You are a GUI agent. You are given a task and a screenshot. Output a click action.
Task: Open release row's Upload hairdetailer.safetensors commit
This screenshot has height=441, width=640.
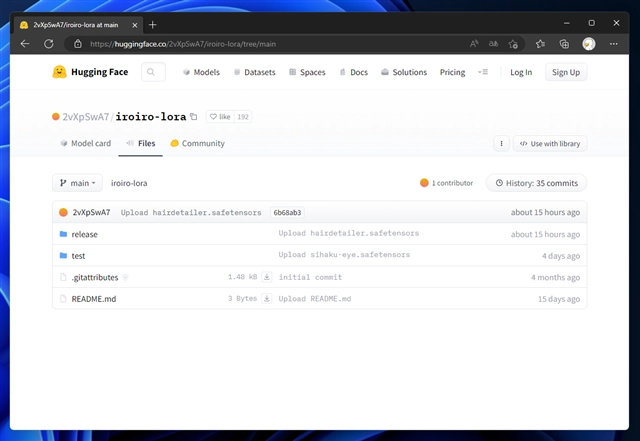[x=349, y=233]
